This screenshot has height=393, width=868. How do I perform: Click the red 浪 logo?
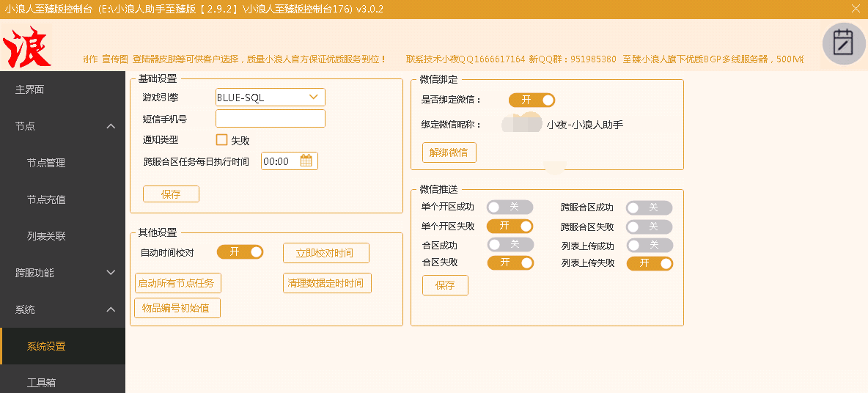click(26, 46)
